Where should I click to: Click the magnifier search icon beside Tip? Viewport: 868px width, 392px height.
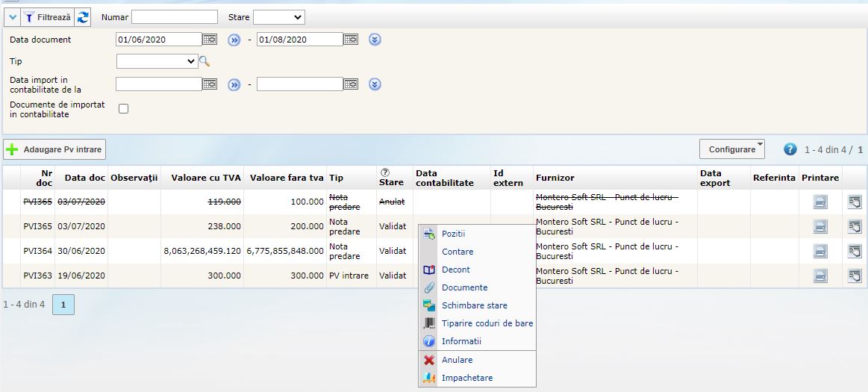[204, 61]
